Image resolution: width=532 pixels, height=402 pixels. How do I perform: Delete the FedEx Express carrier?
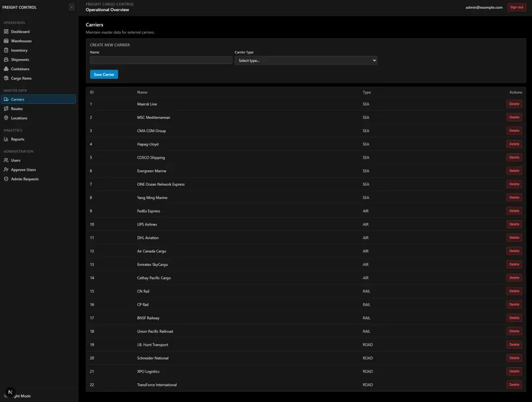click(514, 211)
